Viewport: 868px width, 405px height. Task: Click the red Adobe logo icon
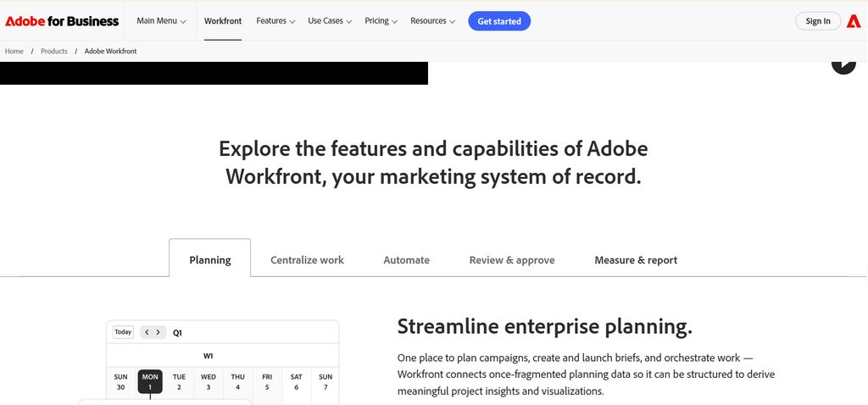(854, 21)
